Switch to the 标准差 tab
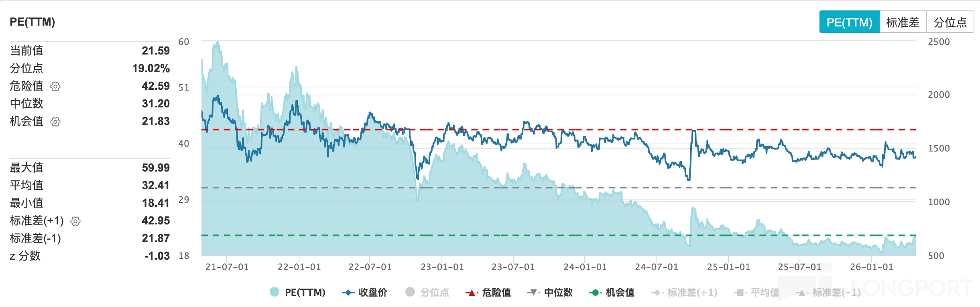The image size is (980, 307). coord(903,22)
